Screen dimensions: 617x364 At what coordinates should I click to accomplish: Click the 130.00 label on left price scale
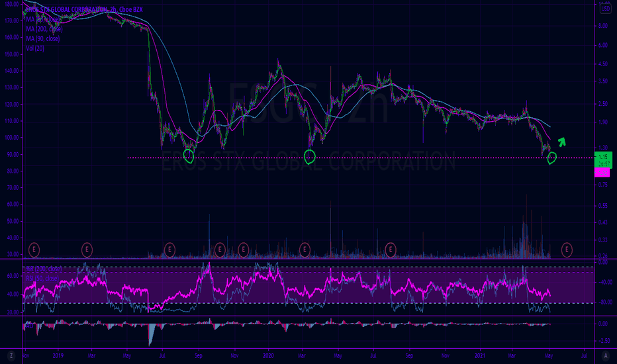[x=11, y=87]
